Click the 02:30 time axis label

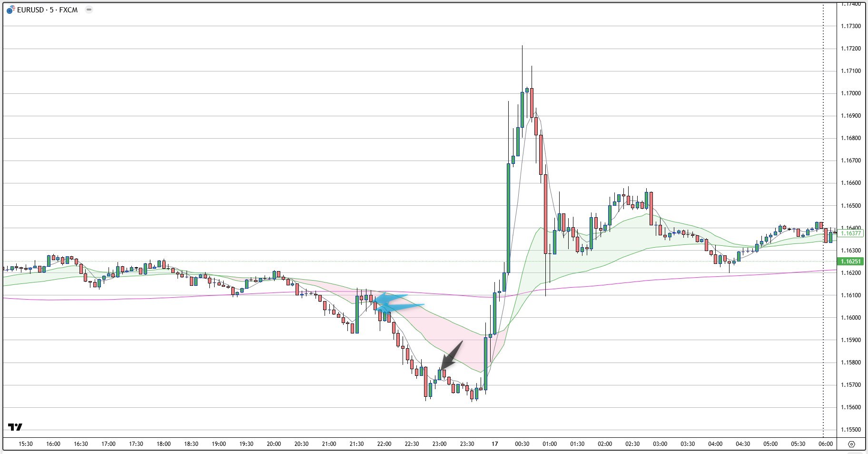632,444
